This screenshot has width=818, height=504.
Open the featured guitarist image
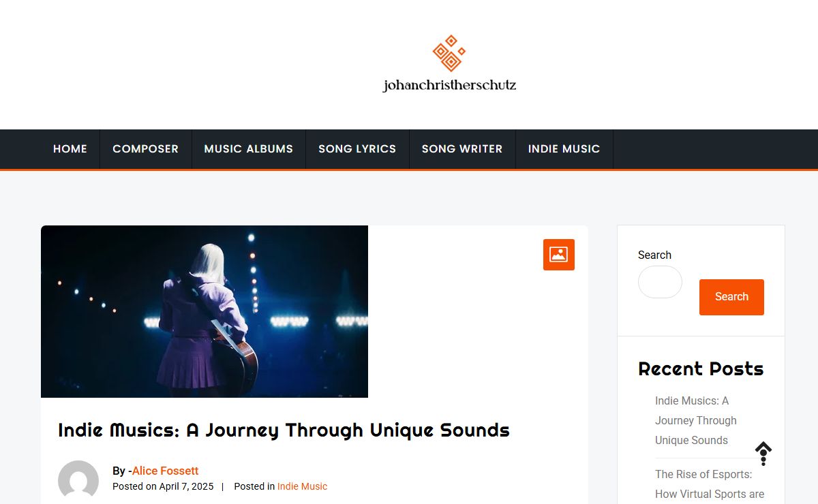pyautogui.click(x=204, y=311)
